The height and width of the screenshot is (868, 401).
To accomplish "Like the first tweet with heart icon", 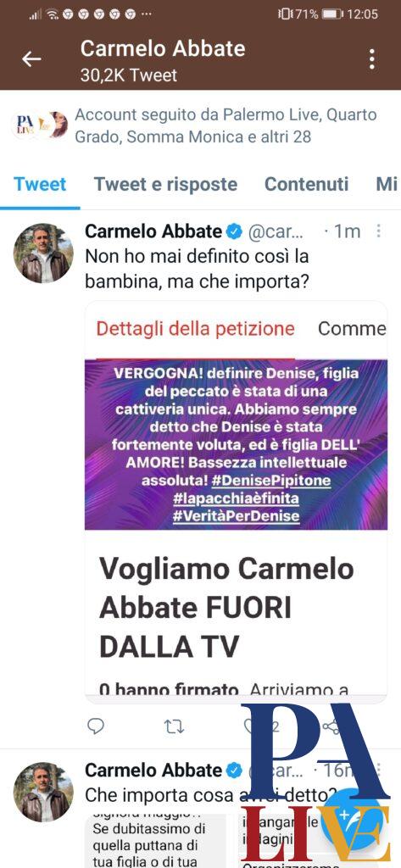I will pos(252,726).
